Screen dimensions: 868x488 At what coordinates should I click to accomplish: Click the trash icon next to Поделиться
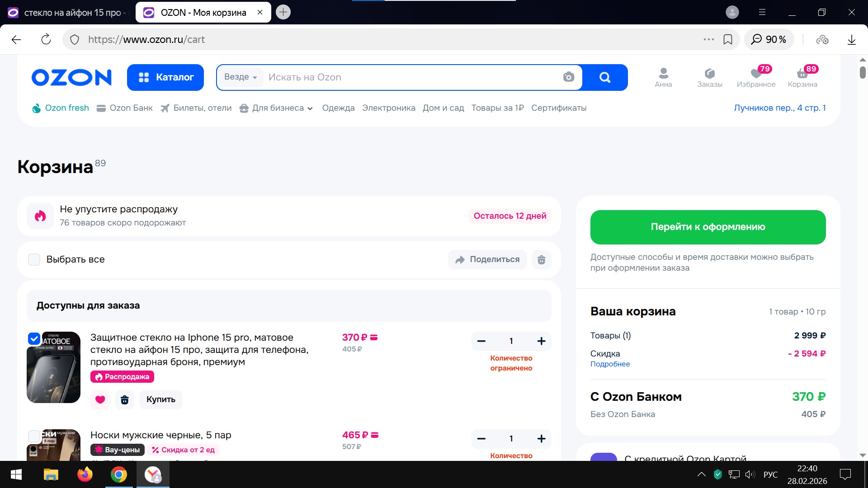[541, 260]
